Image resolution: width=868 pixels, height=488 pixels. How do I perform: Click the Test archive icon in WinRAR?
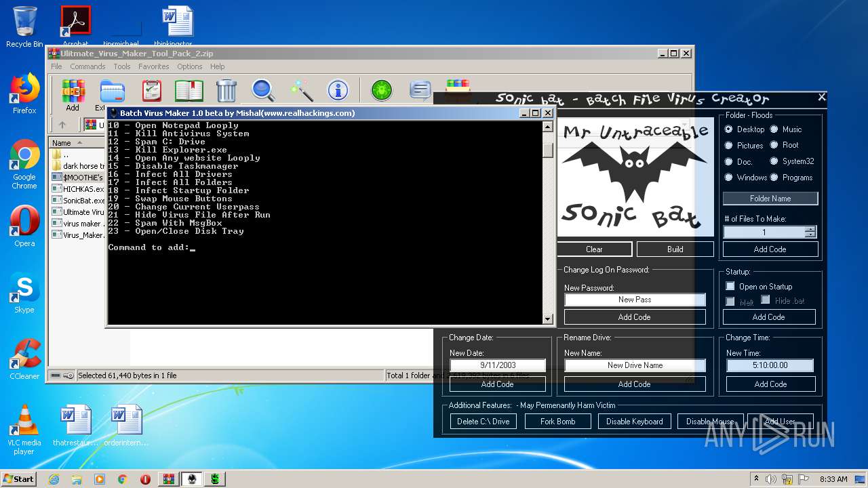152,91
